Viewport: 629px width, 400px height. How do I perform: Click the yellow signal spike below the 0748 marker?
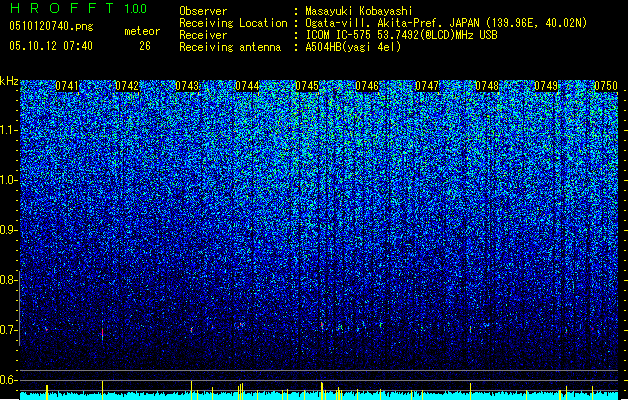(470, 391)
